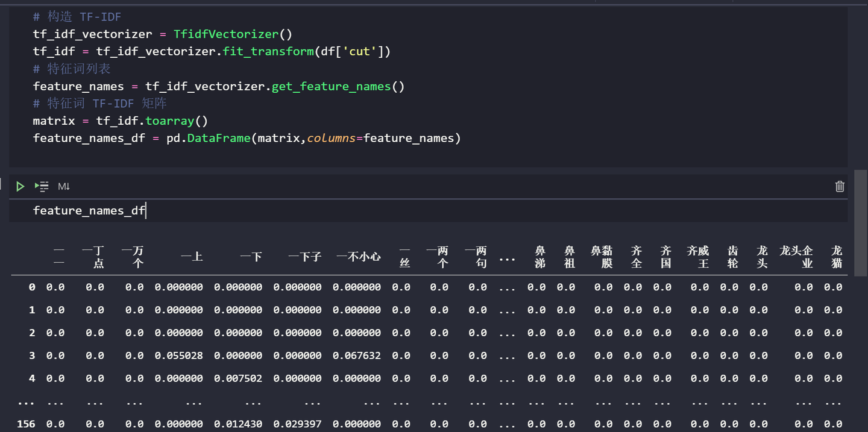
Task: Click the column header 齐全
Action: pos(637,257)
